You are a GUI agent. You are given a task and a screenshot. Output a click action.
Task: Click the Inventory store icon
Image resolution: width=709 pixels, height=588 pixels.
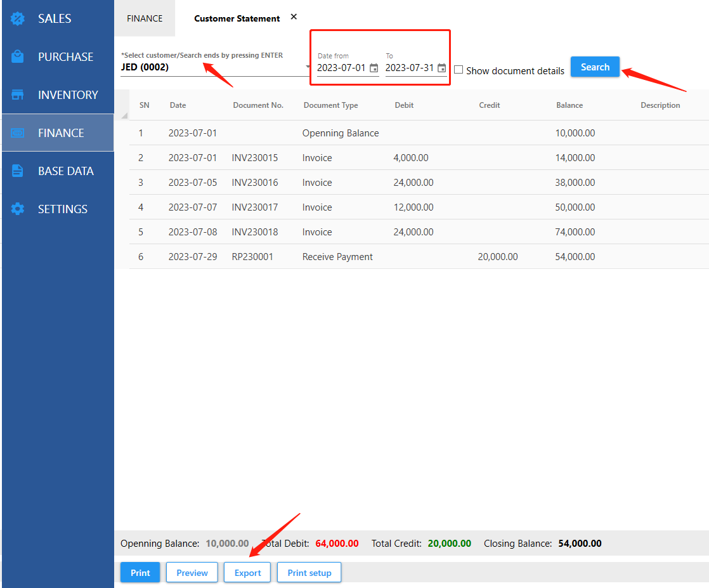coord(18,95)
